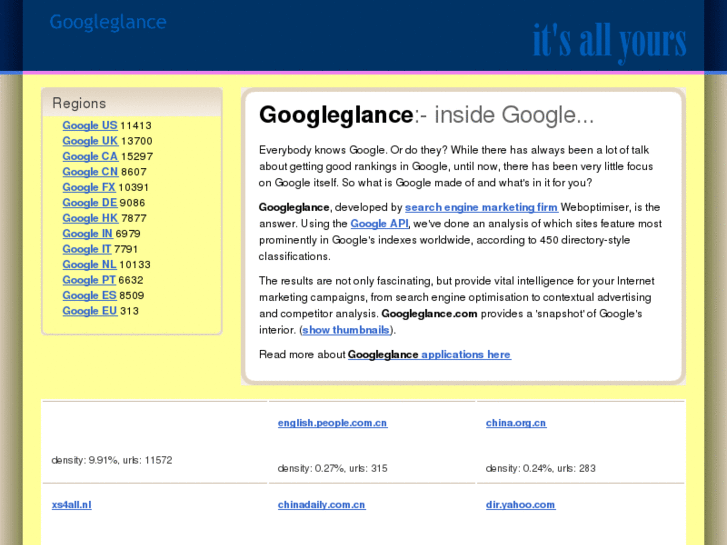Open the Googleglance header title link

pos(108,22)
